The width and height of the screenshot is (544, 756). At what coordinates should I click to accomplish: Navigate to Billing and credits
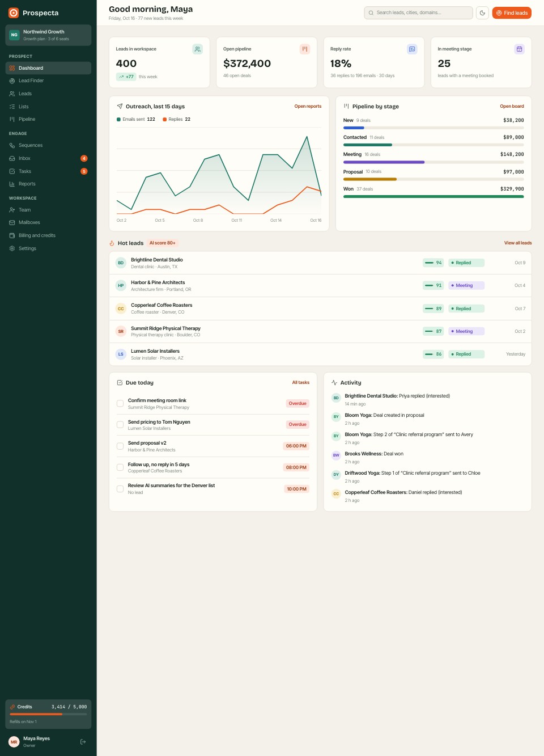(x=48, y=235)
